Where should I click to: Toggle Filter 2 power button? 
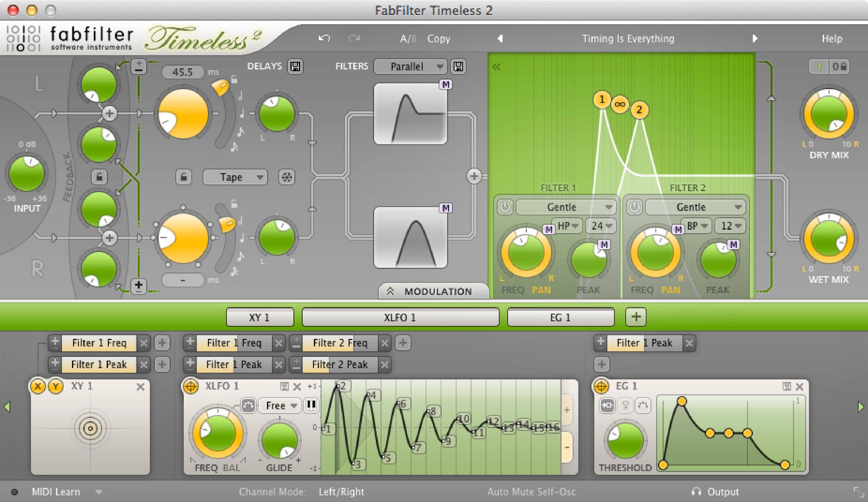635,207
